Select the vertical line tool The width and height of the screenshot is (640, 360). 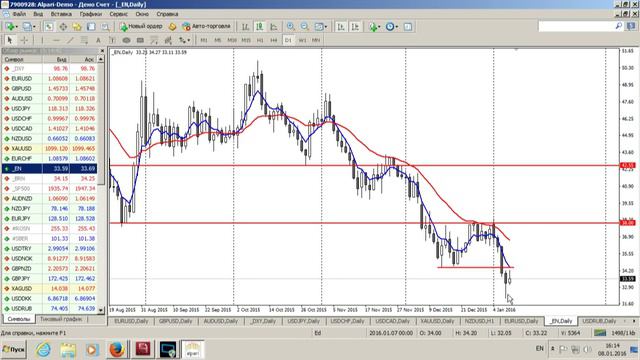tap(42, 40)
